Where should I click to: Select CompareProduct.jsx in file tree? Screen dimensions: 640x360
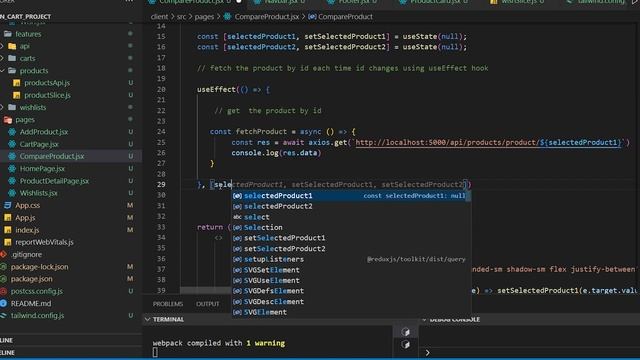click(x=52, y=156)
